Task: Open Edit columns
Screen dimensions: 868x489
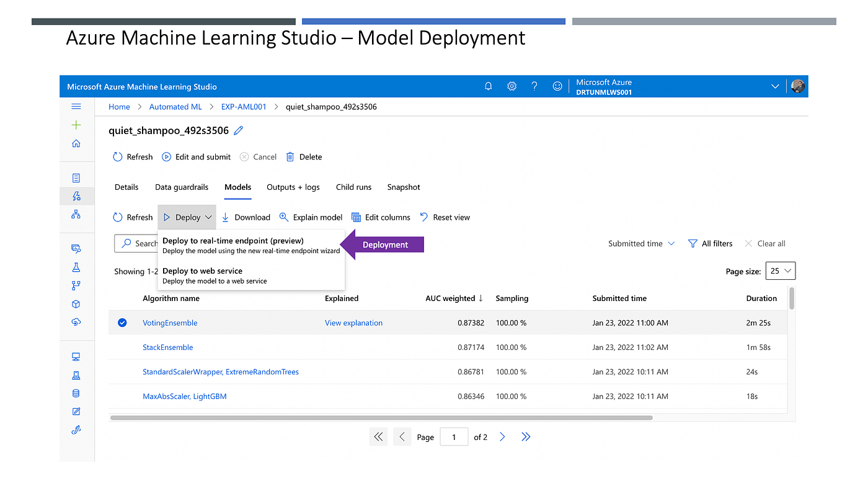Action: [381, 217]
